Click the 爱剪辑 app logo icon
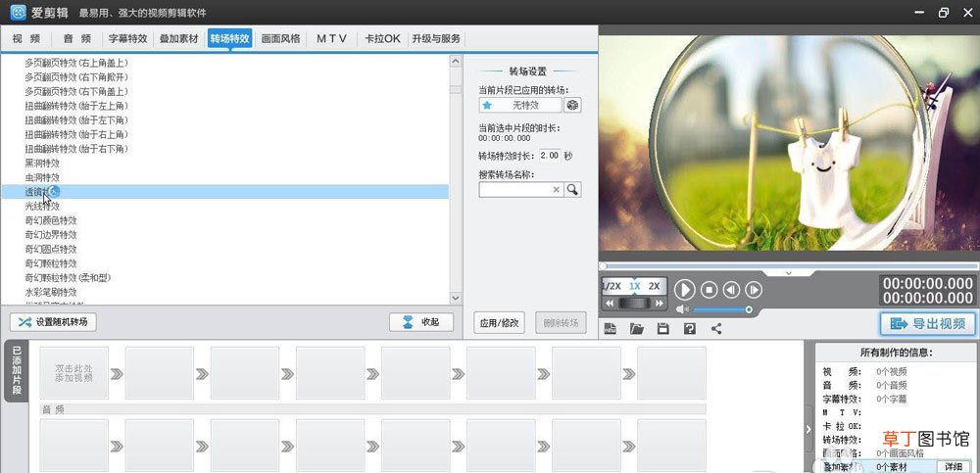The width and height of the screenshot is (980, 473). [18, 12]
